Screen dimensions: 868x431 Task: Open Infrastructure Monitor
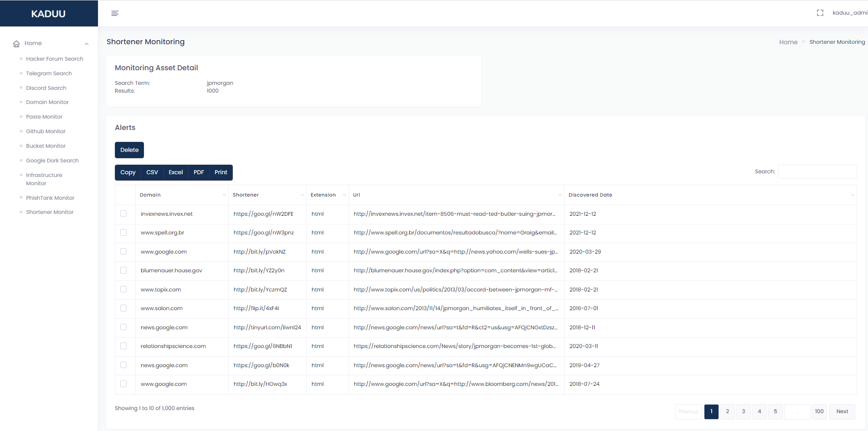pyautogui.click(x=44, y=179)
